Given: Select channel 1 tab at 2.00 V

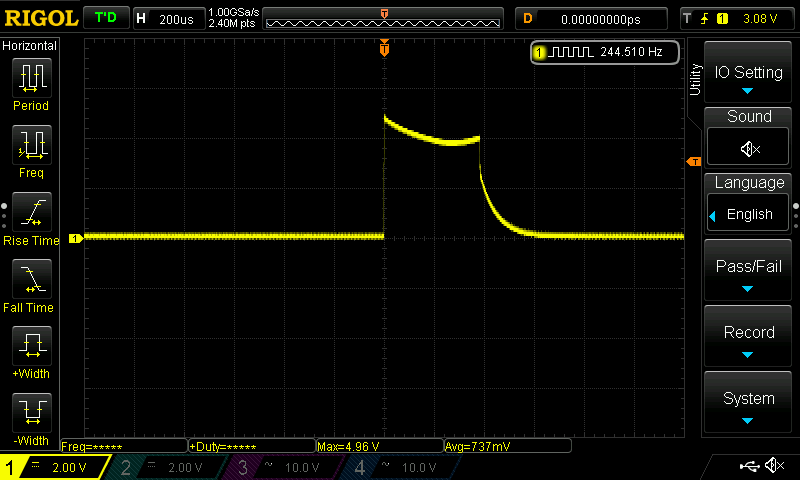Looking at the screenshot, I should [54, 467].
